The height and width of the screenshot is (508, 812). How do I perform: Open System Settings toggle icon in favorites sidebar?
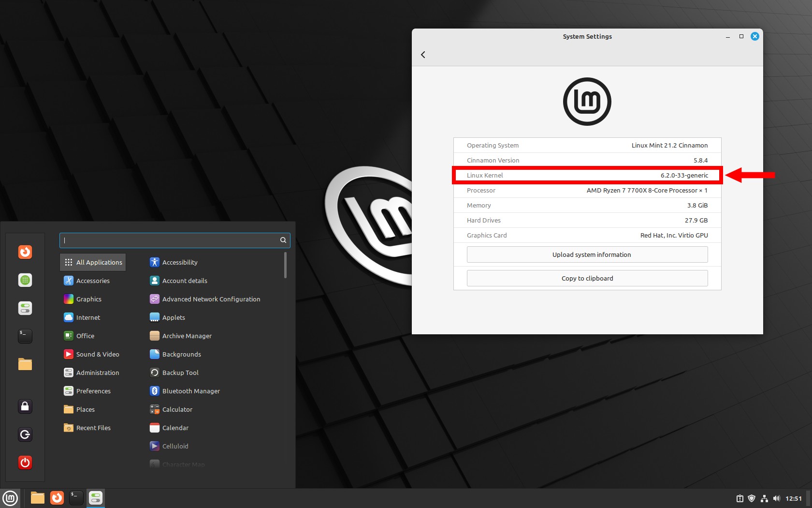tap(25, 308)
